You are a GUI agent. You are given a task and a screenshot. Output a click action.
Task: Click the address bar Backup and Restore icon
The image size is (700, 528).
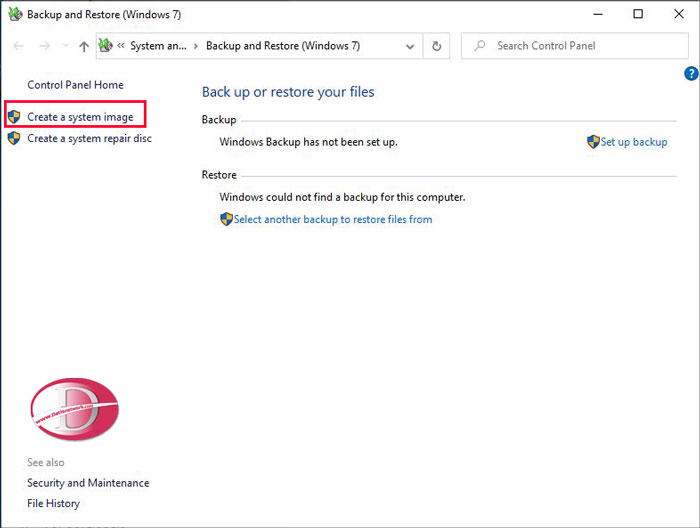(105, 45)
